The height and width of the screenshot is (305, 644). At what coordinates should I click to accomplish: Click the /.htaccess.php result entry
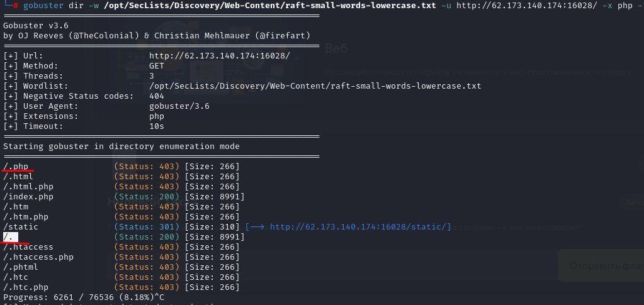tap(38, 257)
